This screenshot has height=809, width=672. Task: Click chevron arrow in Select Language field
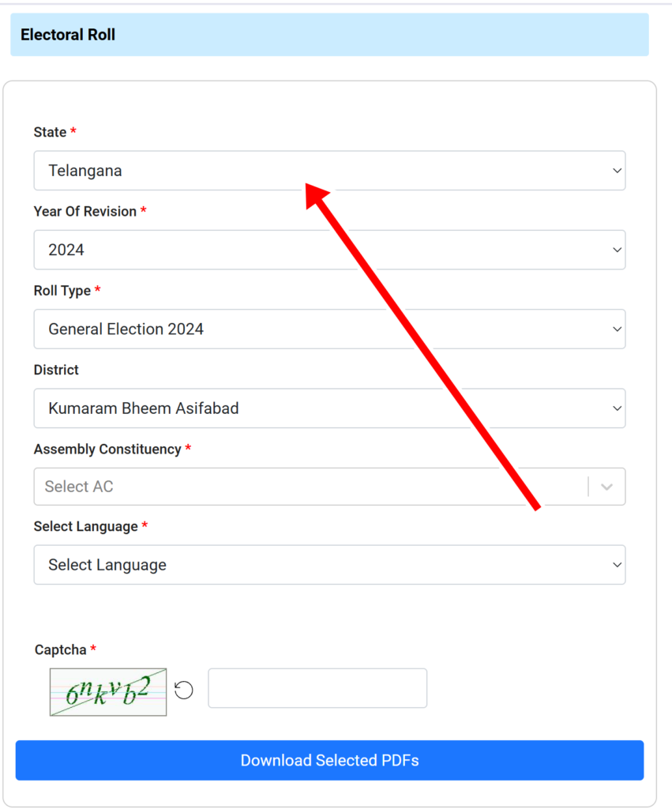[x=617, y=565]
